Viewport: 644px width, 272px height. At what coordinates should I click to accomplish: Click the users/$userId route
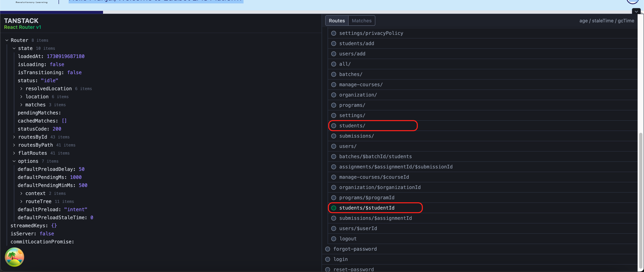[x=483, y=228]
